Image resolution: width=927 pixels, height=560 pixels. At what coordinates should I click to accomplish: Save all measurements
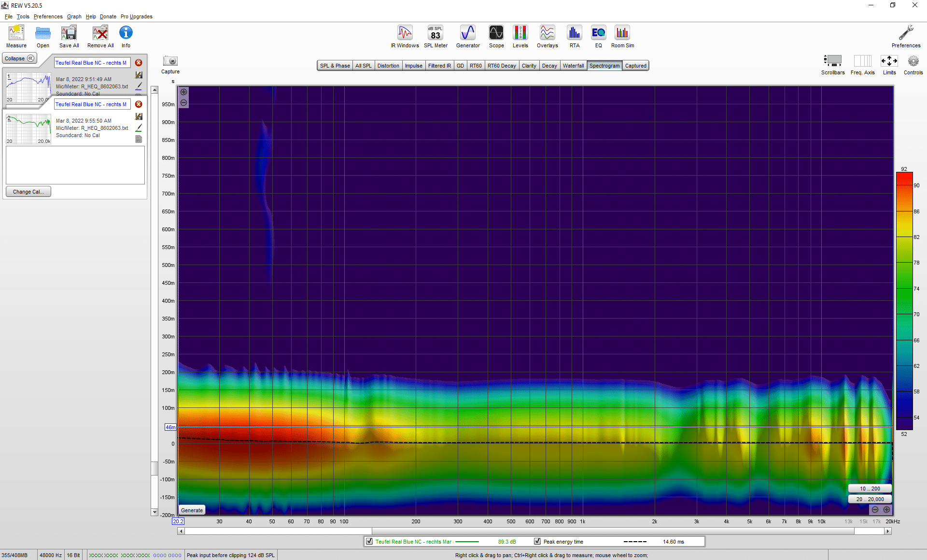coord(69,36)
